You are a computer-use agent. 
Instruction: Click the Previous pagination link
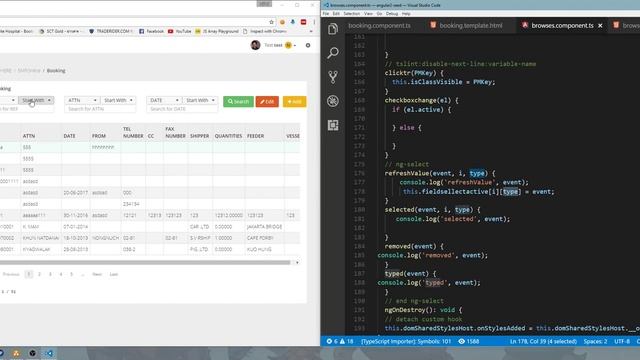(x=11, y=274)
